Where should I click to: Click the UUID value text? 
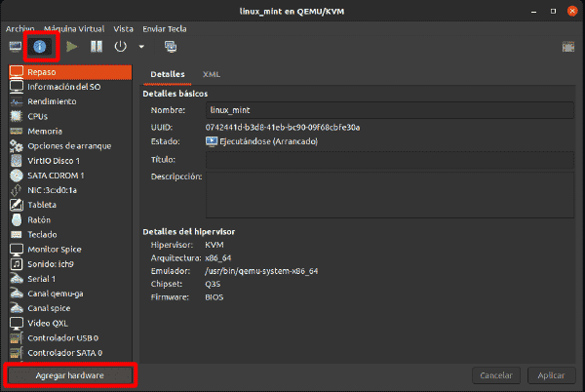click(x=283, y=127)
